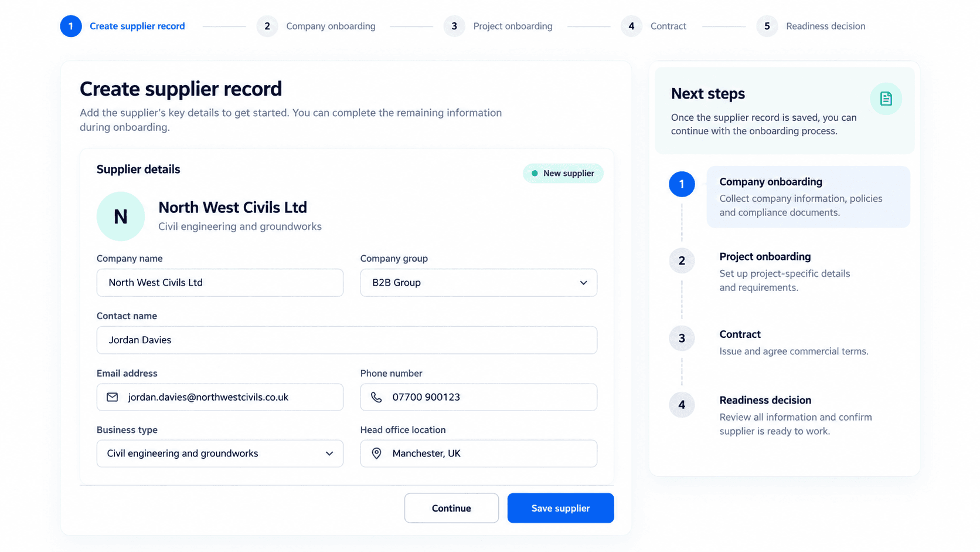Click the envelope icon in Email address field
Image resolution: width=980 pixels, height=552 pixels.
[x=113, y=397]
